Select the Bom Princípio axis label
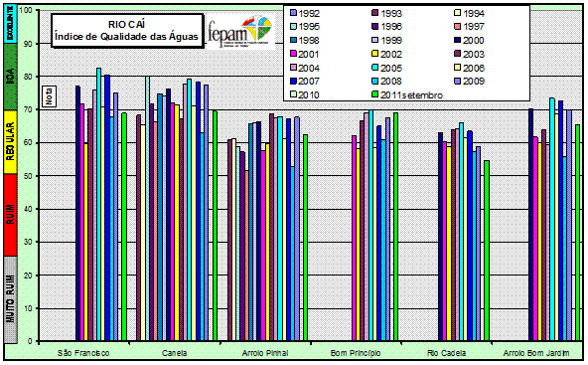The image size is (588, 365). [x=356, y=353]
